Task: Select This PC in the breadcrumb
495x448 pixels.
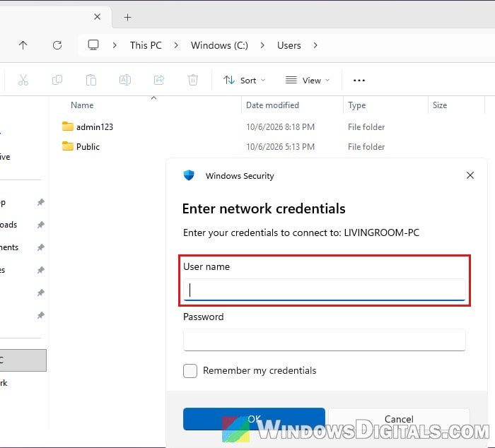Action: coord(146,45)
